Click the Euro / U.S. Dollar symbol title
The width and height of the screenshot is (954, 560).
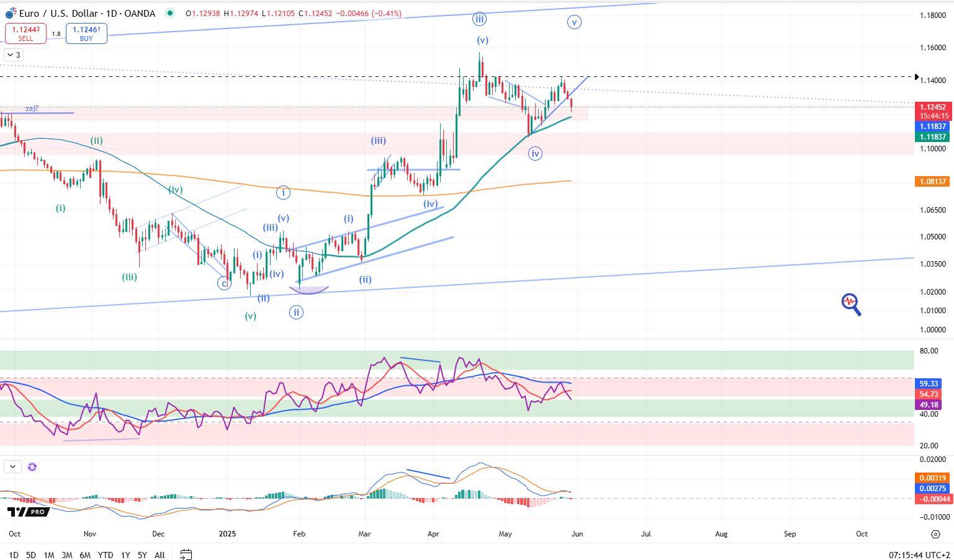point(87,13)
